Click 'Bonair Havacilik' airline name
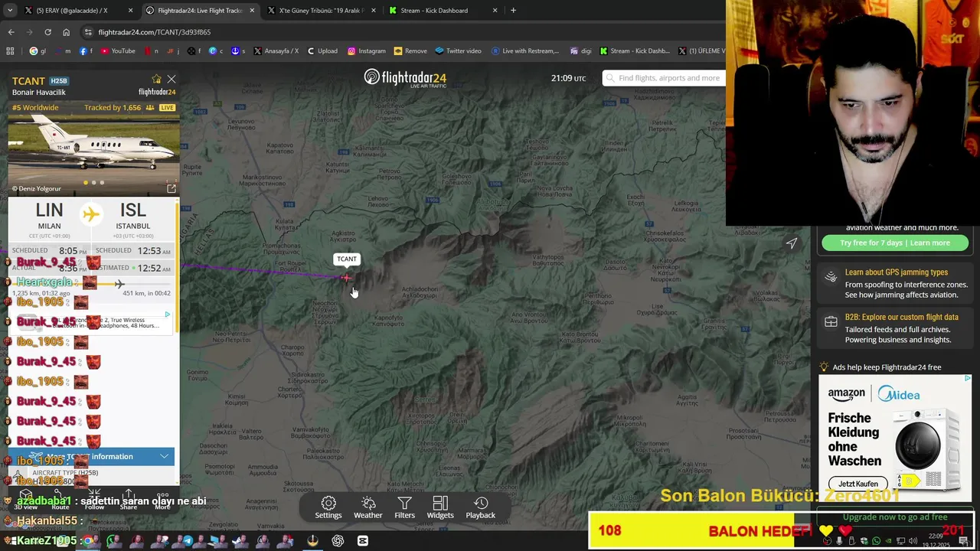 [x=39, y=93]
